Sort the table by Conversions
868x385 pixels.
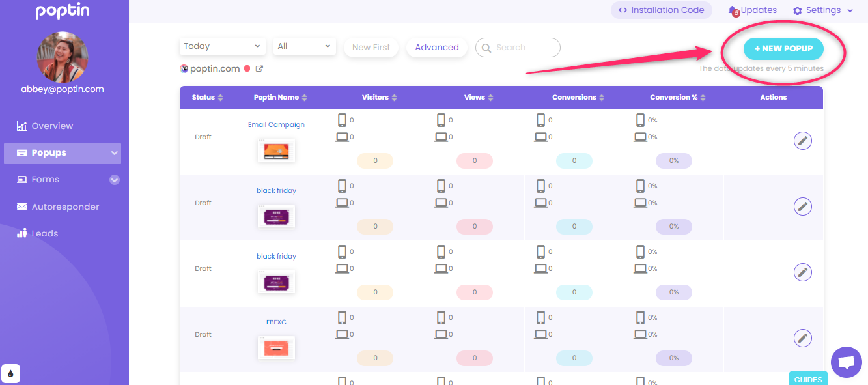(x=578, y=98)
